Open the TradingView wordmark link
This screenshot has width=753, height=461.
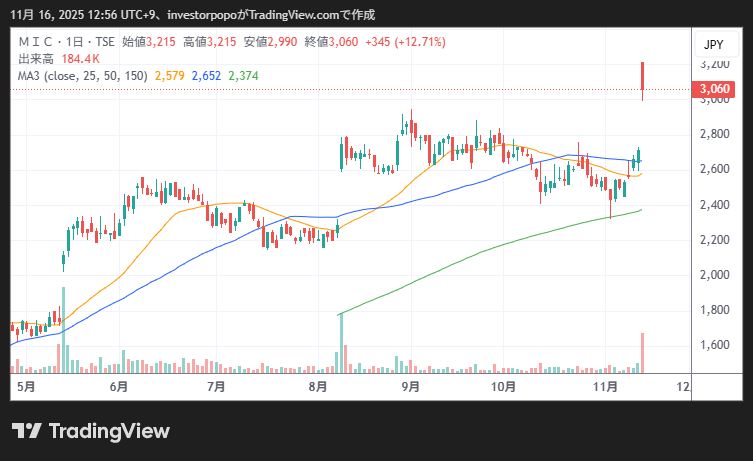(x=109, y=431)
